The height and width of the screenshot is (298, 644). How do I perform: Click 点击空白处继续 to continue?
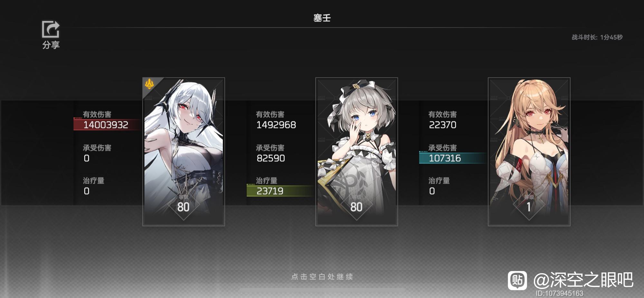point(322,277)
